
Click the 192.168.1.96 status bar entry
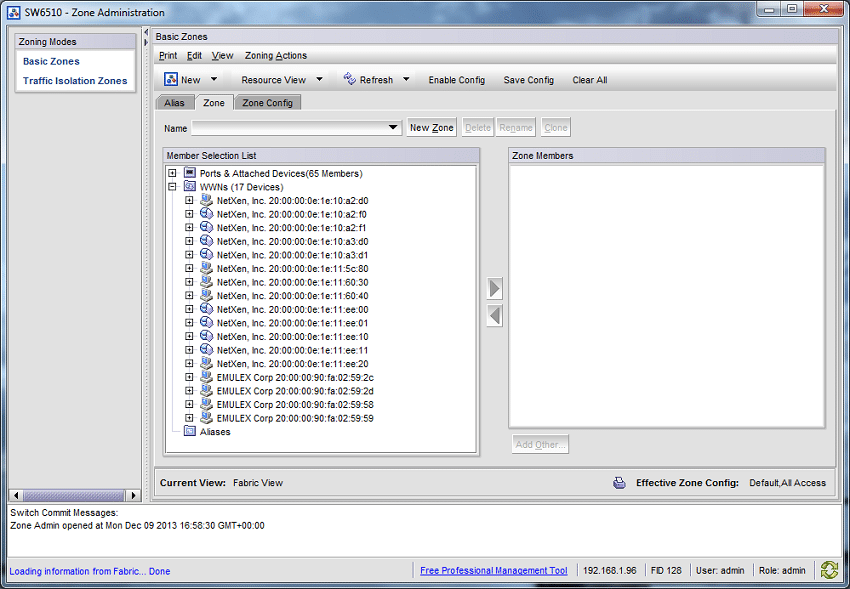pyautogui.click(x=609, y=570)
